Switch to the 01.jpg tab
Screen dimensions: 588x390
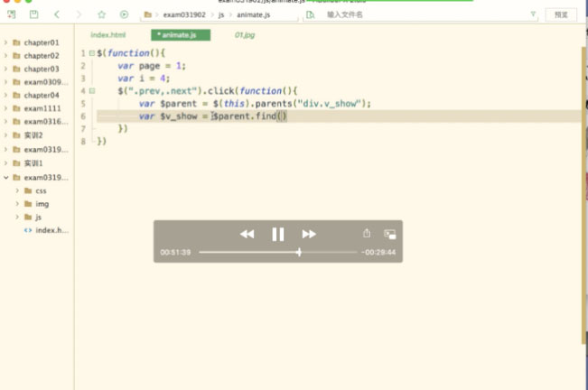[x=245, y=35]
